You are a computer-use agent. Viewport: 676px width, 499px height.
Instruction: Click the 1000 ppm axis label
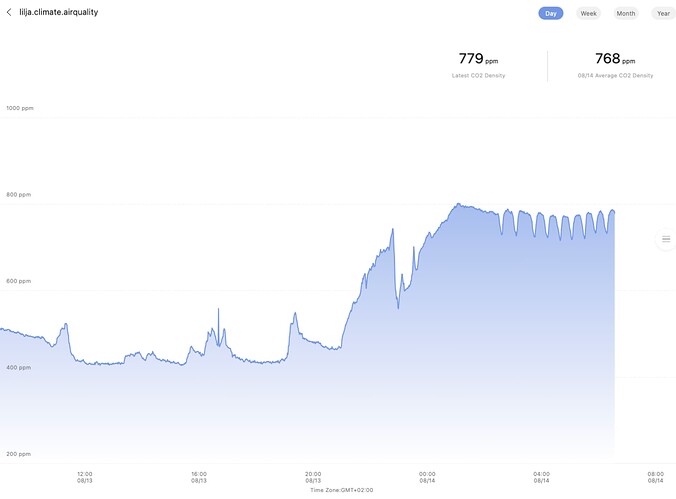(20, 107)
